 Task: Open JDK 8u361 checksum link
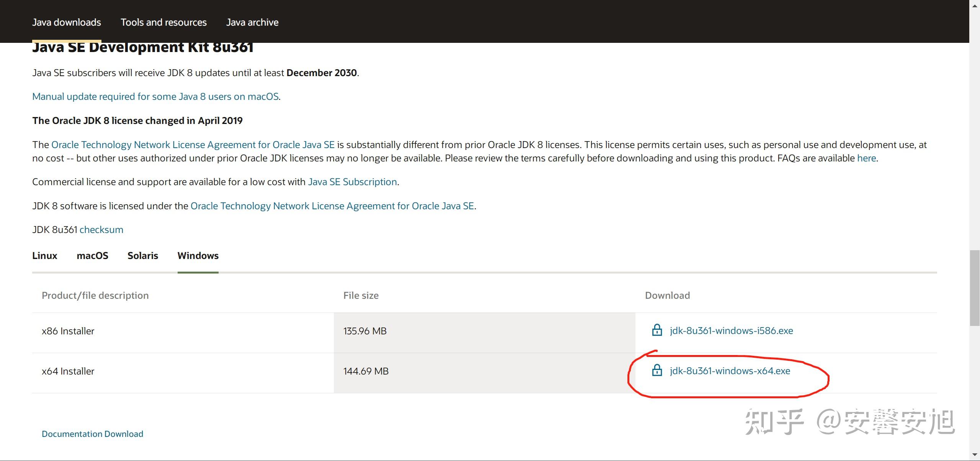tap(101, 230)
